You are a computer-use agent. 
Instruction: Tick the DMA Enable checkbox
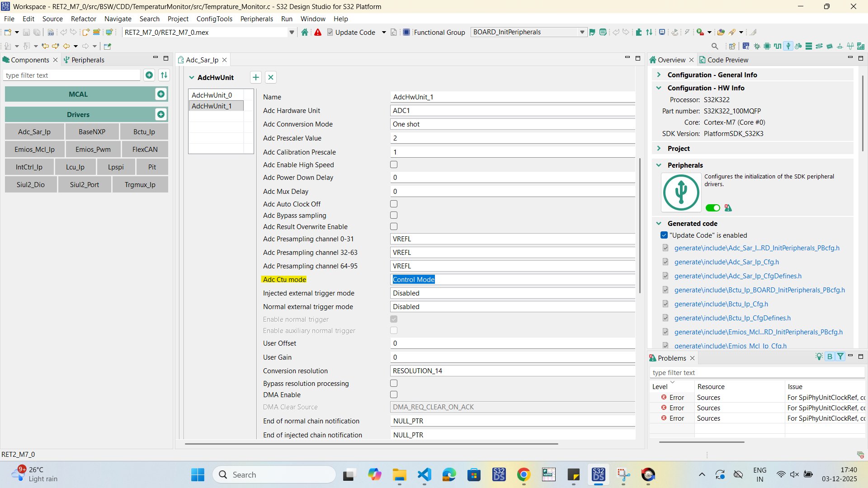tap(394, 395)
